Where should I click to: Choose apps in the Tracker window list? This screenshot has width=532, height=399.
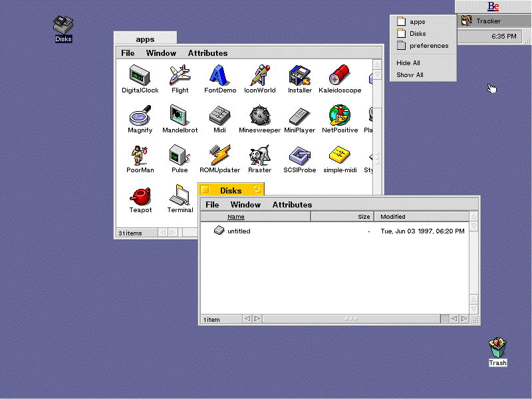coord(423,22)
